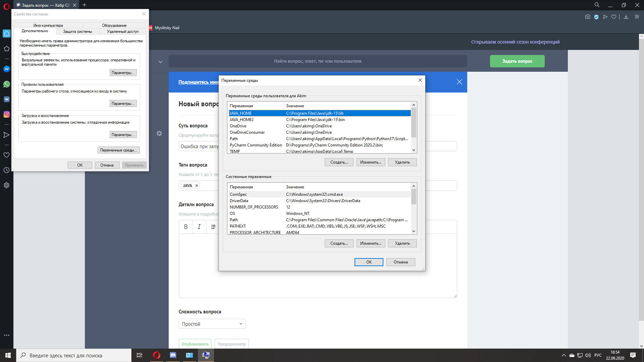Open VK in Opera sidebar
This screenshot has width=644, height=362.
[x=6, y=99]
